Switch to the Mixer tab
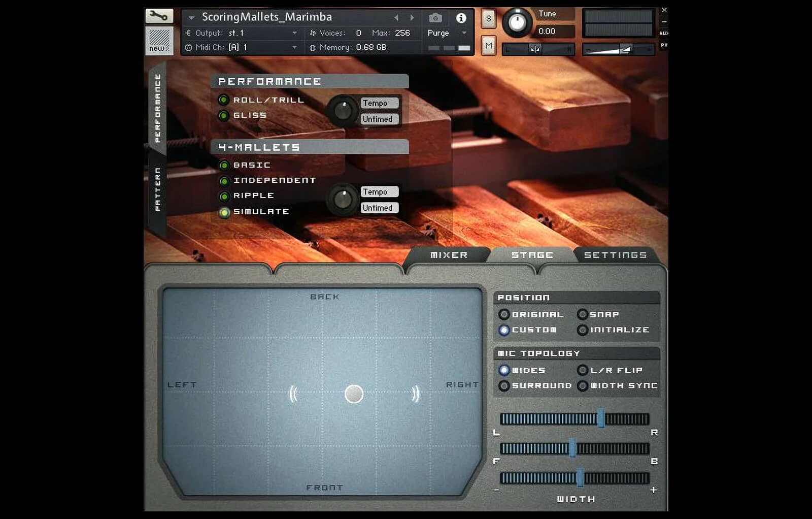Screen dimensions: 812x519 click(x=449, y=255)
